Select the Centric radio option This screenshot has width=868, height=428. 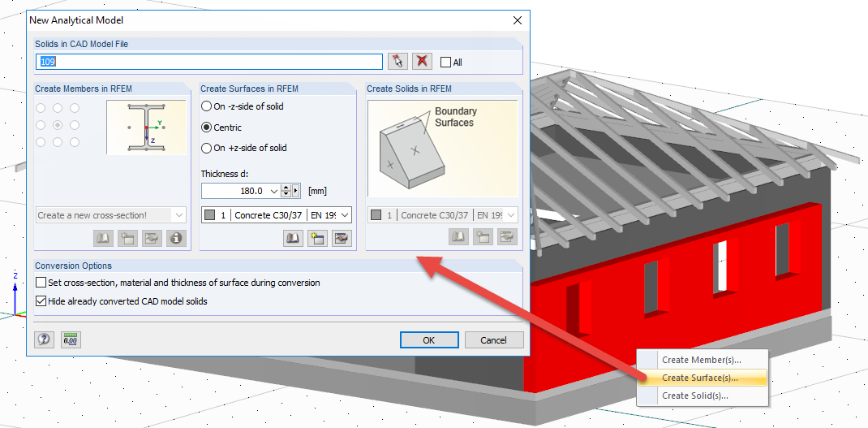[x=206, y=127]
